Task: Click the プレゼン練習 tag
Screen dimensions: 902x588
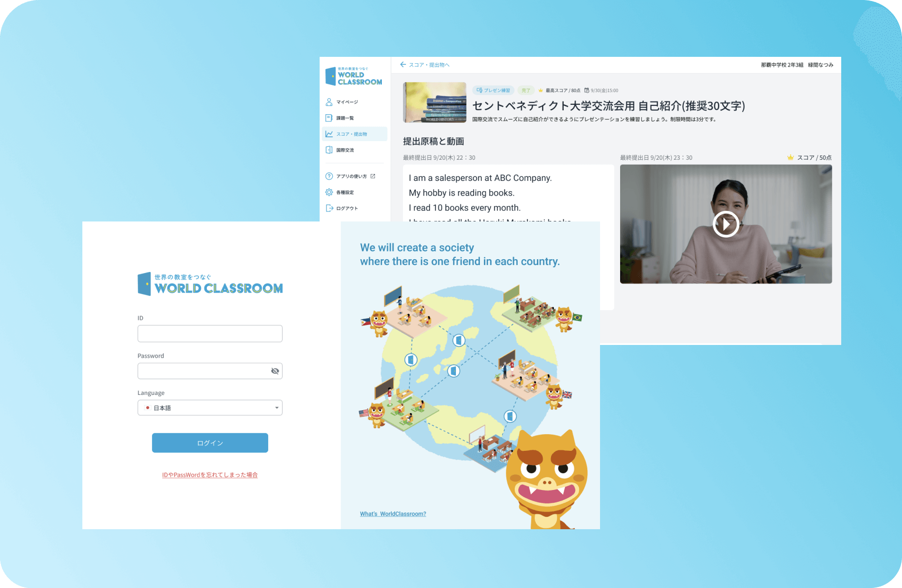Action: [x=493, y=90]
